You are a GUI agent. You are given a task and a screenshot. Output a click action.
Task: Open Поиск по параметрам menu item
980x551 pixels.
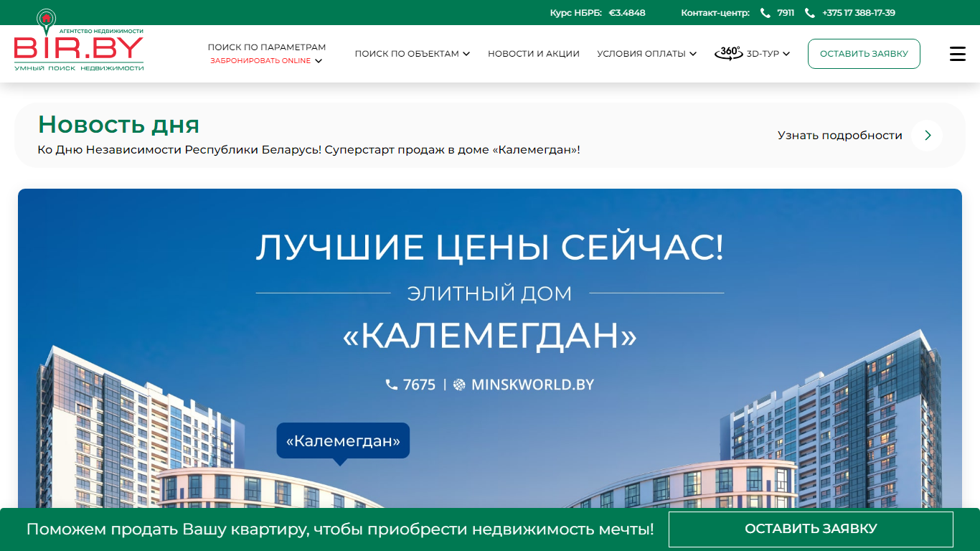point(267,47)
